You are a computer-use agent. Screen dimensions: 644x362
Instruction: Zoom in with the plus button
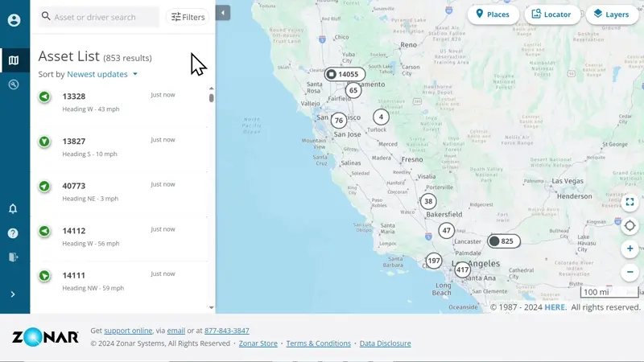click(630, 249)
